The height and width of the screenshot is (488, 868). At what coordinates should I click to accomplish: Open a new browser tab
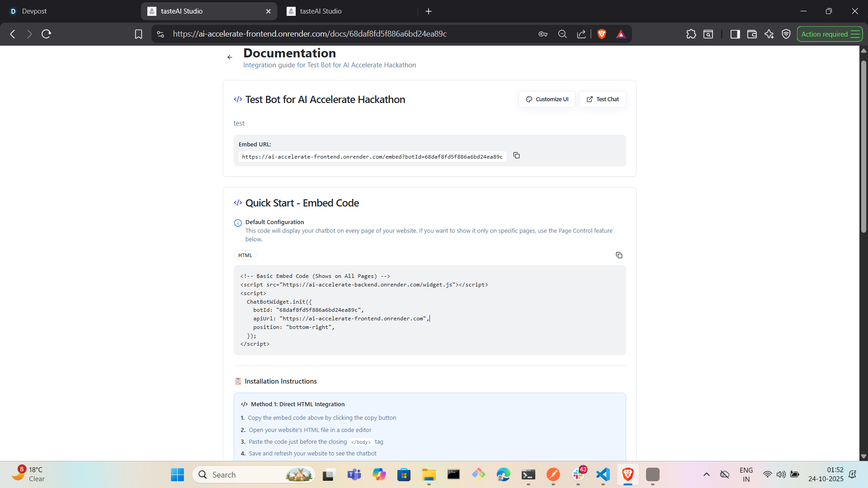(429, 11)
